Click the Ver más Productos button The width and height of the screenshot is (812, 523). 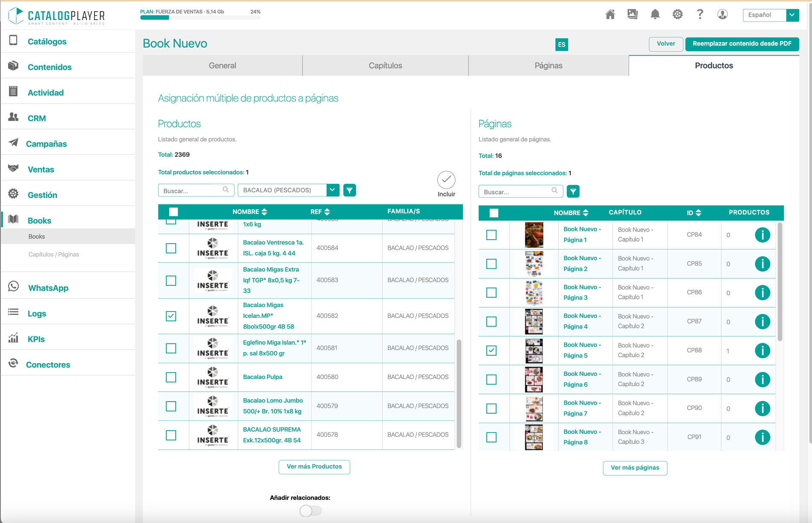(314, 467)
